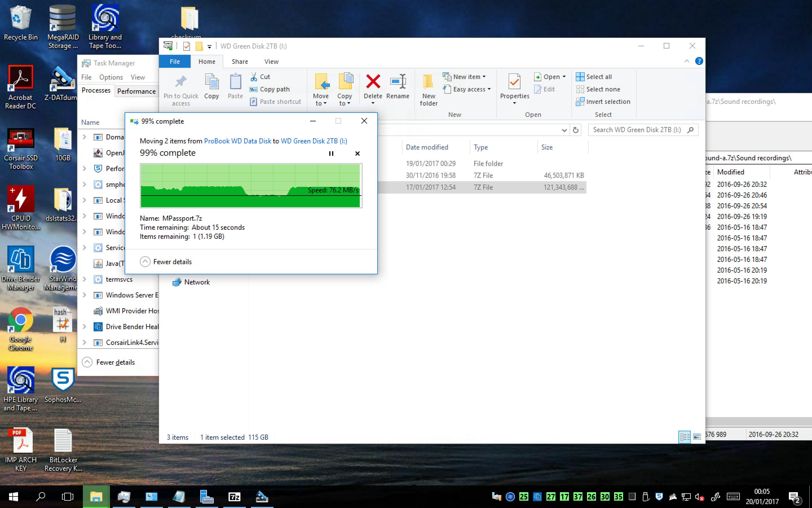Click Pin to Quick access icon

tap(181, 82)
